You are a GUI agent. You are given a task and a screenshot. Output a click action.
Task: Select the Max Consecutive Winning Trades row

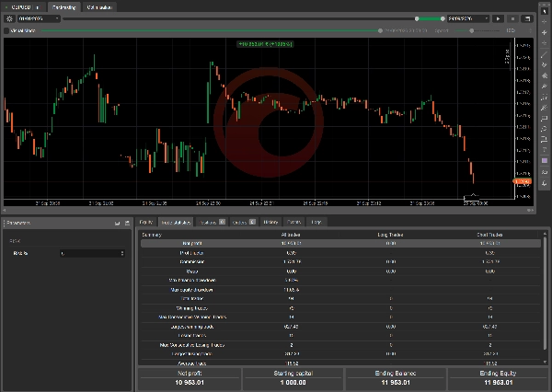[x=340, y=317]
